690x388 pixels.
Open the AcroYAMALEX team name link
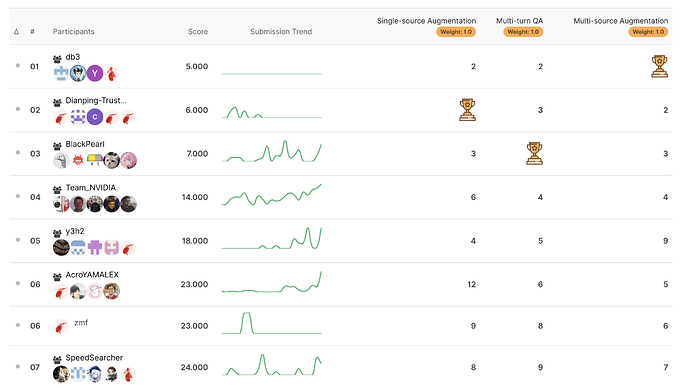(x=92, y=275)
